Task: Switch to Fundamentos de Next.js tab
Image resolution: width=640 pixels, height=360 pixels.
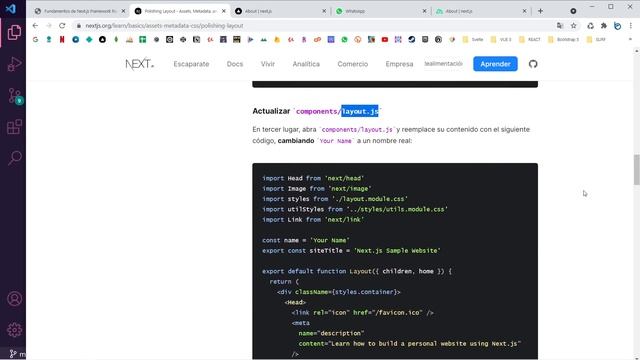Action: 80,11
